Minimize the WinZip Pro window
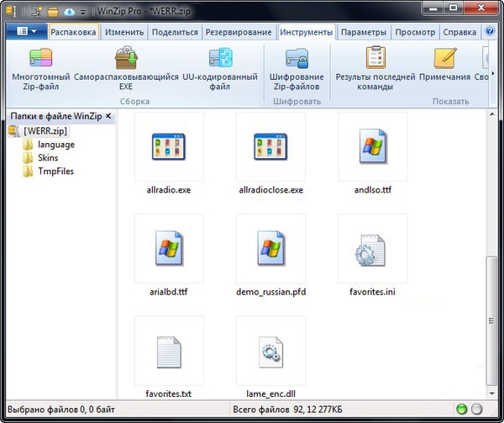The image size is (504, 423). (433, 8)
